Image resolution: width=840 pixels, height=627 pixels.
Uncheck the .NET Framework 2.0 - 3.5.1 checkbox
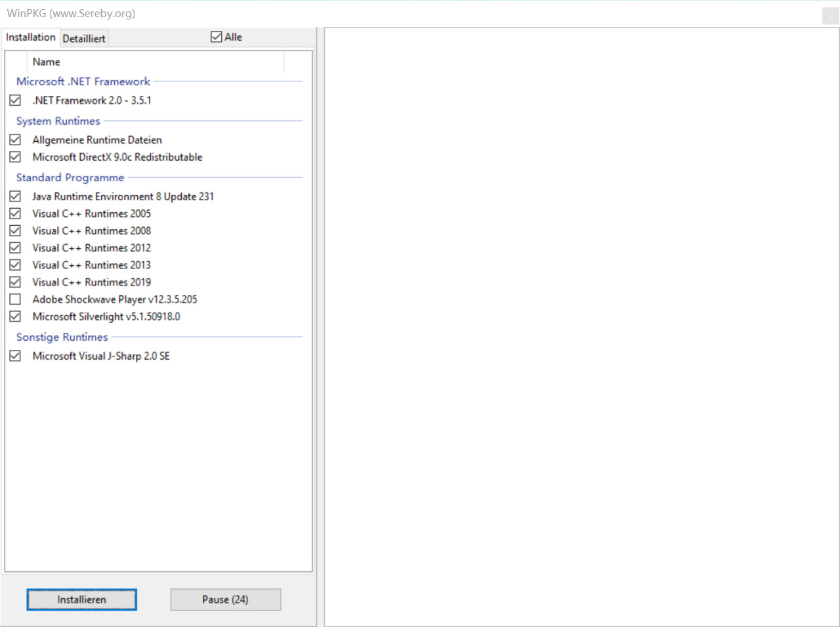pos(15,100)
